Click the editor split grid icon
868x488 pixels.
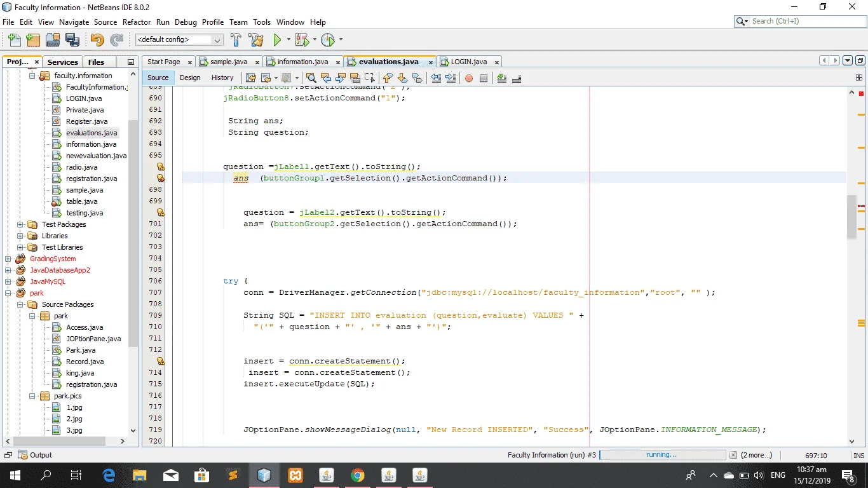(x=859, y=78)
